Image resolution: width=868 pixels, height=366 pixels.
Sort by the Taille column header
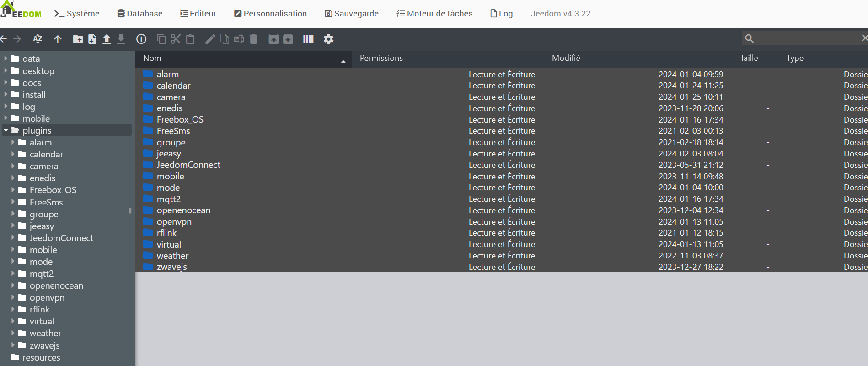[749, 58]
